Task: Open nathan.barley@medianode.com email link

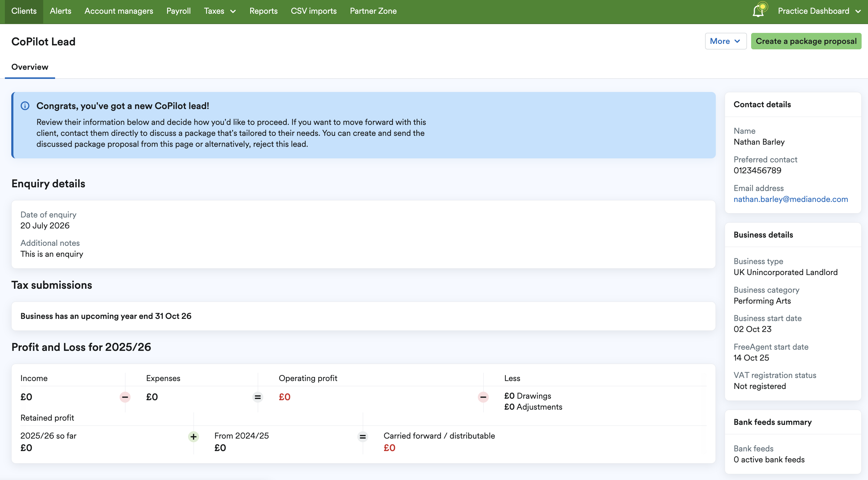Action: click(x=790, y=199)
